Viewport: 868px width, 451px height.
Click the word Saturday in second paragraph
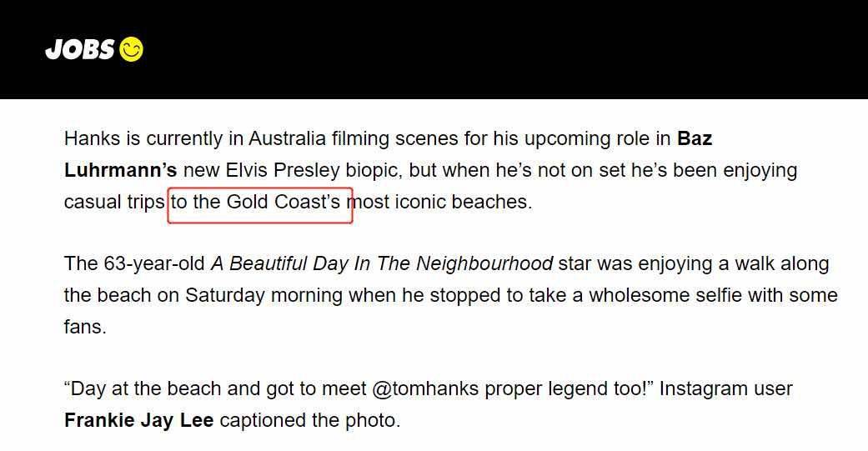pyautogui.click(x=225, y=295)
